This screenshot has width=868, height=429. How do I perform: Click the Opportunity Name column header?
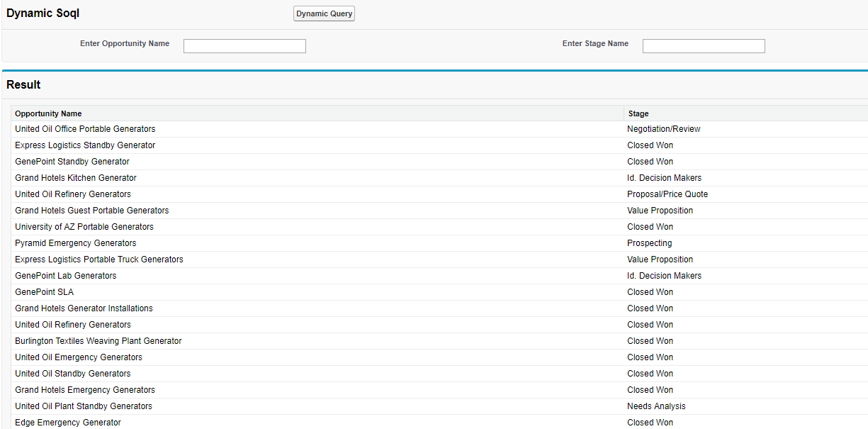[48, 113]
